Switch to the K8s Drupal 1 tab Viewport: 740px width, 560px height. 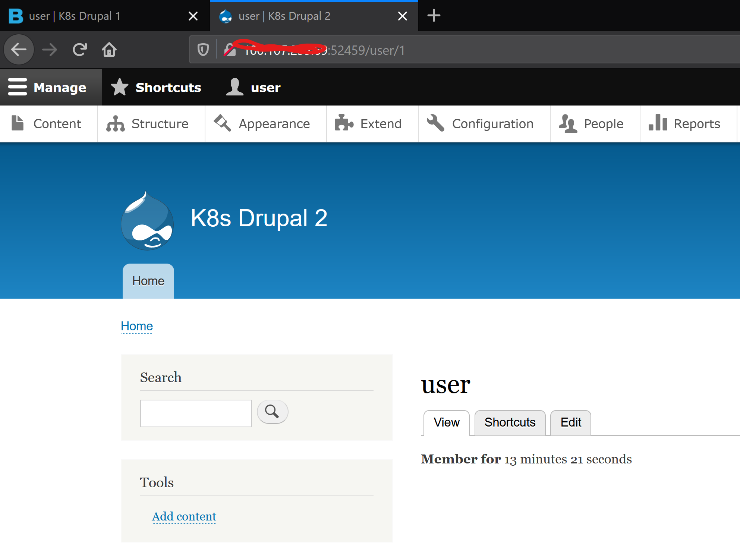click(104, 16)
